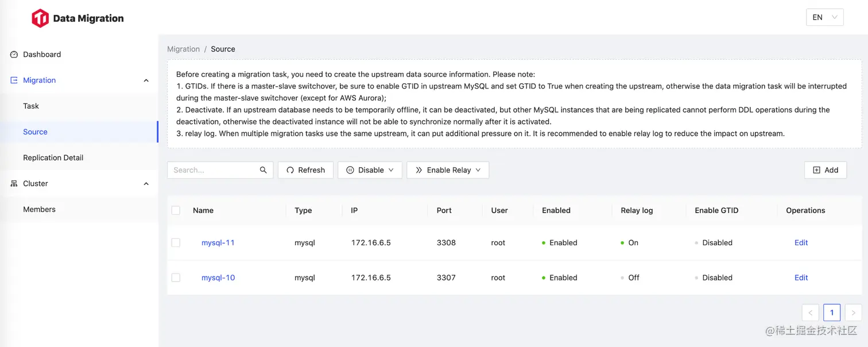
Task: Click the Cluster nodes icon
Action: 14,184
